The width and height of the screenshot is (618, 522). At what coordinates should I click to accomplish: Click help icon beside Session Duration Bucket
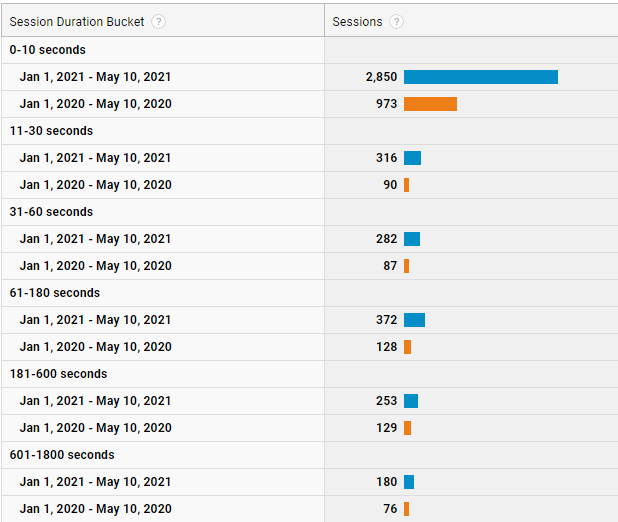pyautogui.click(x=159, y=22)
